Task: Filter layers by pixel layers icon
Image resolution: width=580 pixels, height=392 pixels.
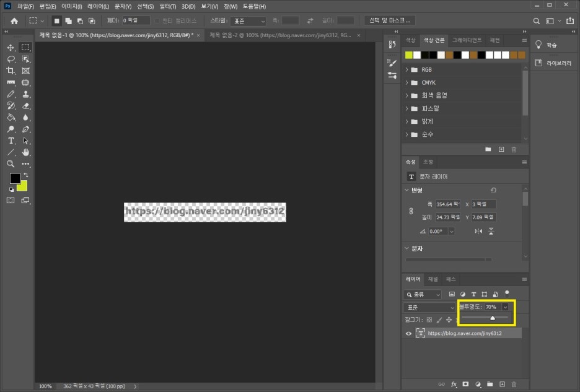Action: click(x=452, y=294)
